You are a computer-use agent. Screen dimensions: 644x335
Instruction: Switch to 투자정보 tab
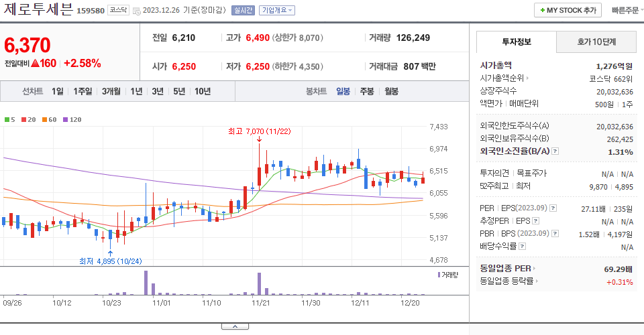pyautogui.click(x=517, y=42)
